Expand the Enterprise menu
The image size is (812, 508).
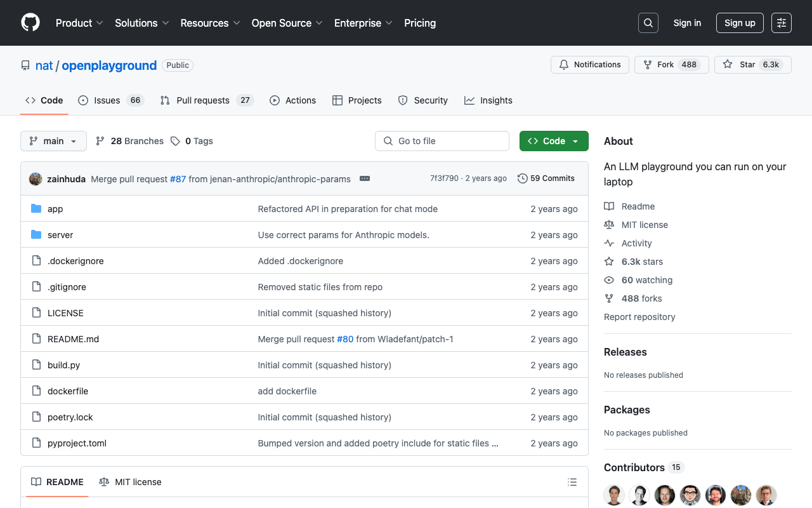(363, 23)
